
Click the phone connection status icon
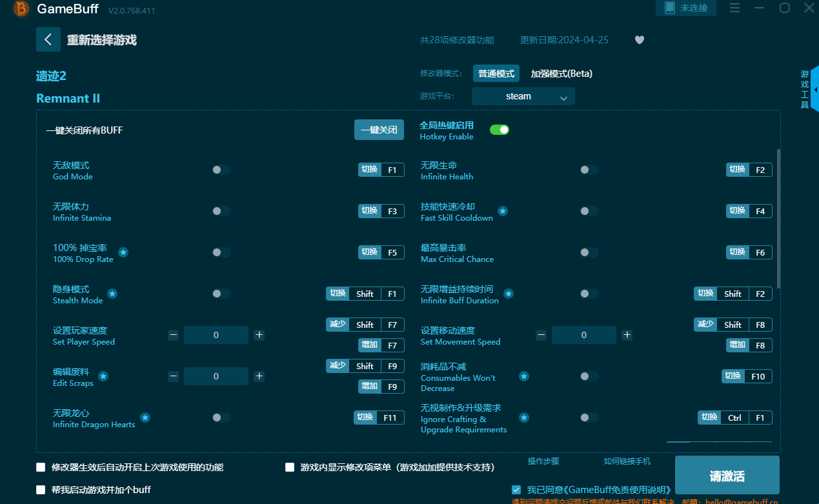pyautogui.click(x=669, y=8)
